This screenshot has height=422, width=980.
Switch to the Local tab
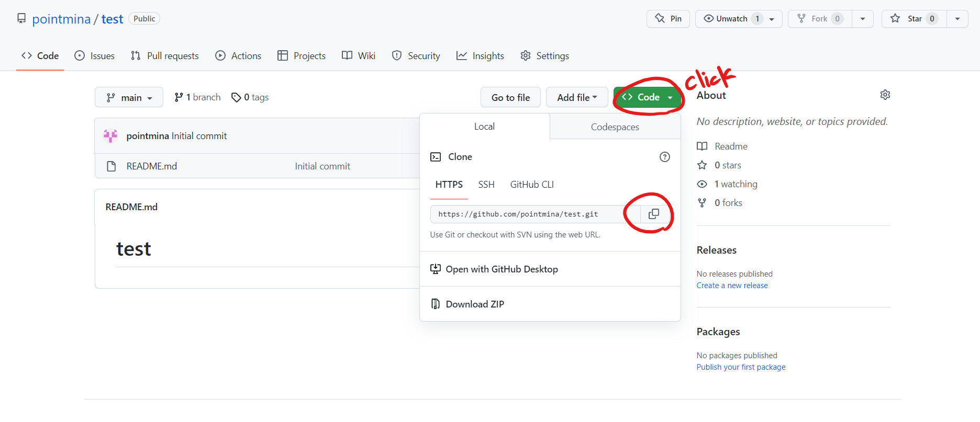[x=484, y=127]
